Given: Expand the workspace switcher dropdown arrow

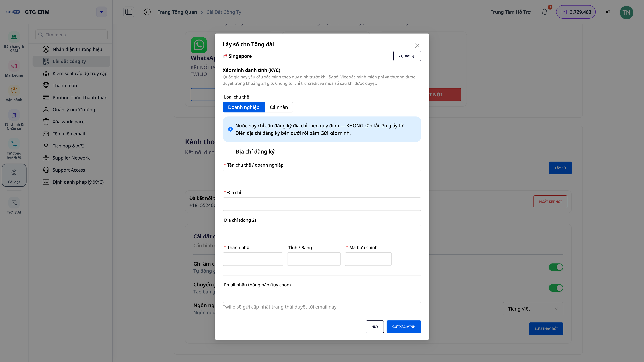Looking at the screenshot, I should pyautogui.click(x=101, y=12).
